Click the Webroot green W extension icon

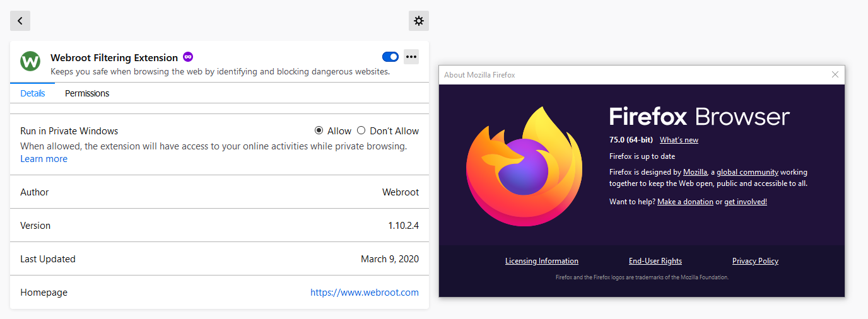pos(30,61)
